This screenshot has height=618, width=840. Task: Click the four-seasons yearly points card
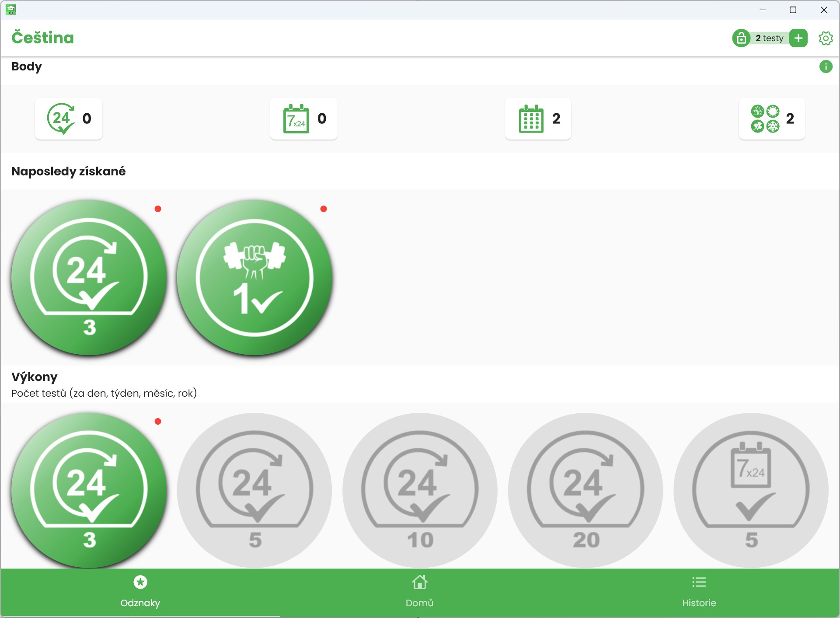[x=771, y=119]
